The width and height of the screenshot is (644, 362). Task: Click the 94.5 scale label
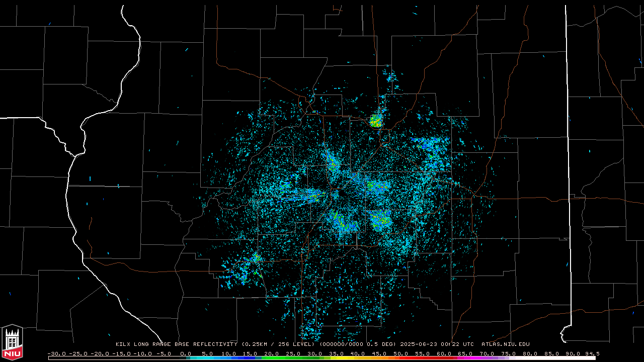point(592,353)
